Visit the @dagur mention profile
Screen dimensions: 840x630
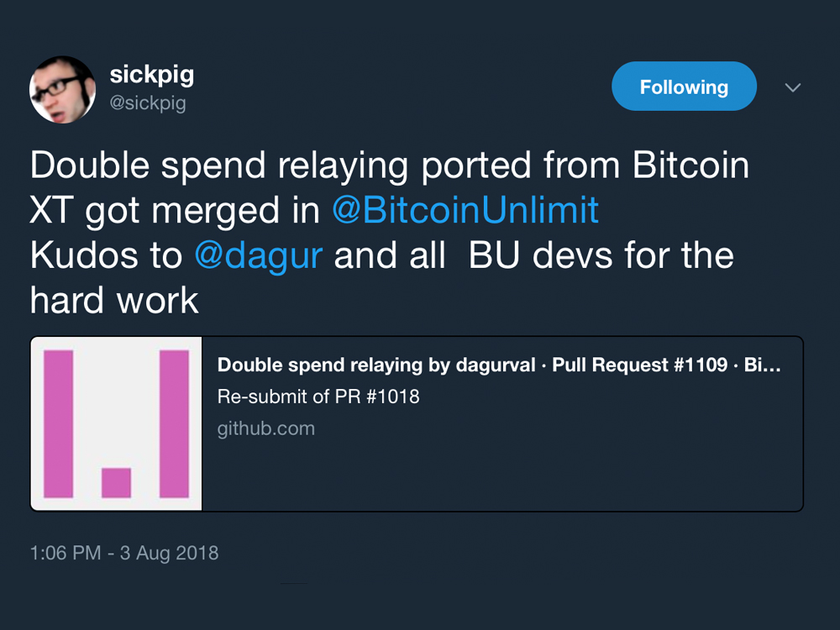pos(258,255)
